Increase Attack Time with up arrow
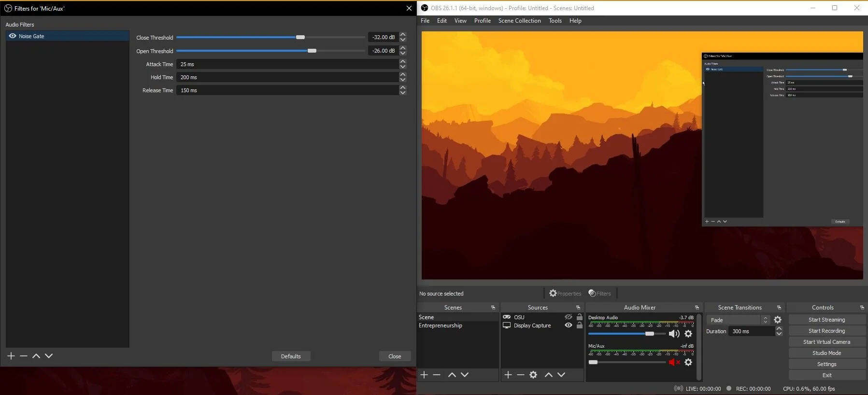Screen dimensions: 868x395 (x=403, y=62)
